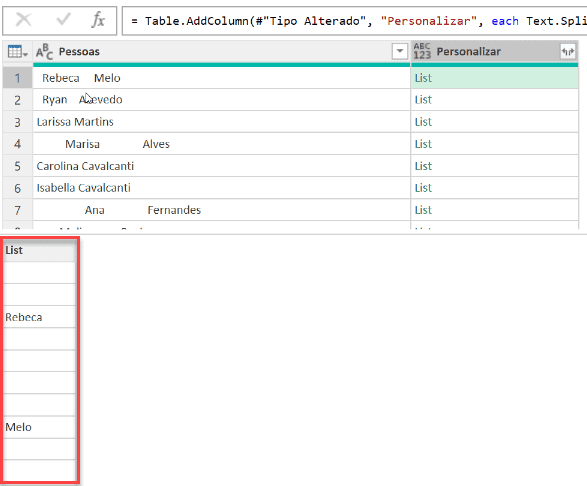Viewport: 587px width, 486px height.
Task: Select the Personalizar column header
Action: [495, 52]
